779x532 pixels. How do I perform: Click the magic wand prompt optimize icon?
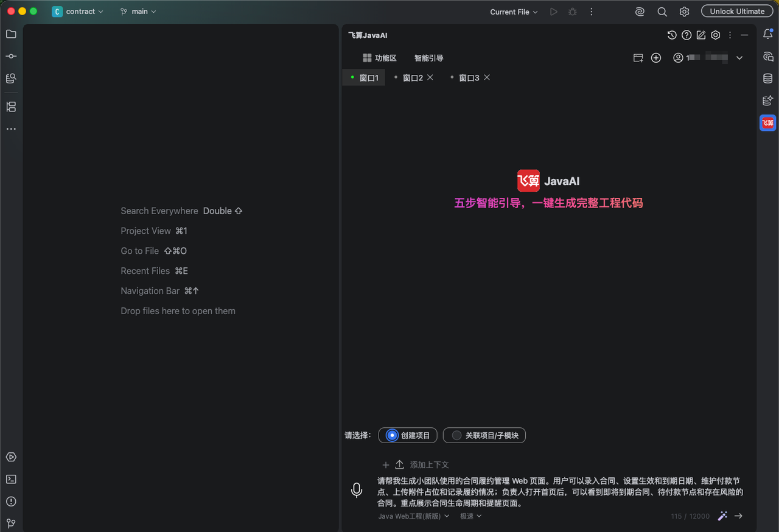722,516
